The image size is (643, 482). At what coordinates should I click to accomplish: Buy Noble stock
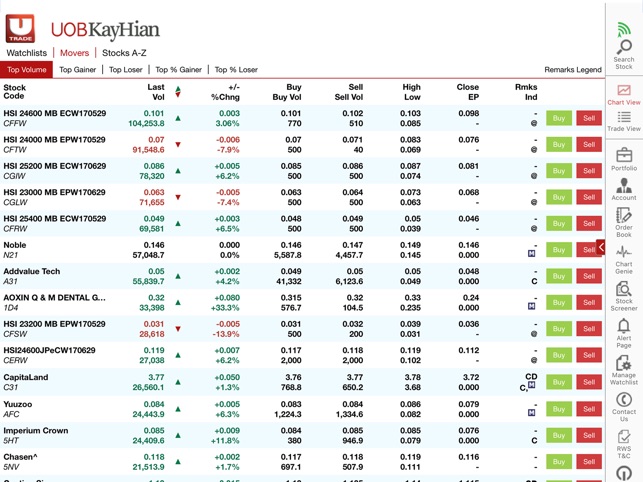click(x=559, y=250)
